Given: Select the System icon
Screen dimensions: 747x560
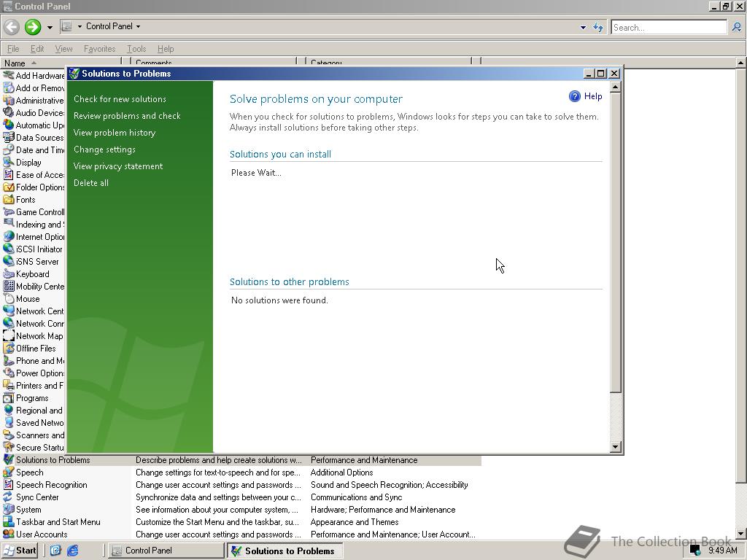Looking at the screenshot, I should [x=9, y=509].
